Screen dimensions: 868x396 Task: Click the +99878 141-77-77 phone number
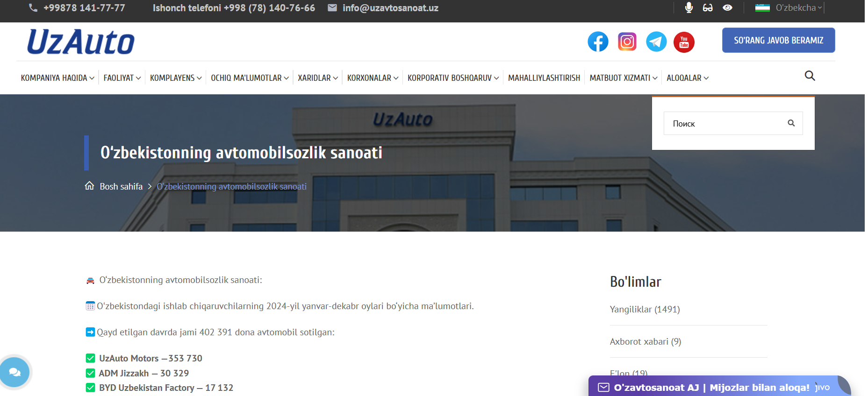84,8
